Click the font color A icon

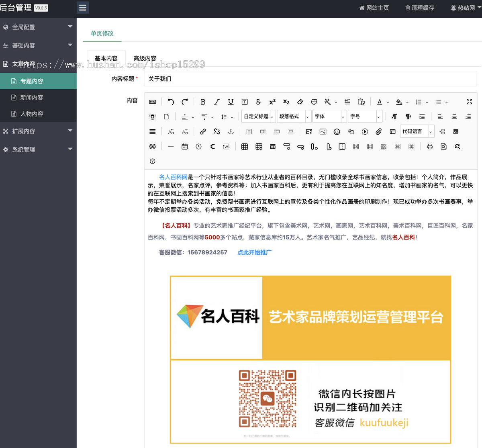coord(380,102)
